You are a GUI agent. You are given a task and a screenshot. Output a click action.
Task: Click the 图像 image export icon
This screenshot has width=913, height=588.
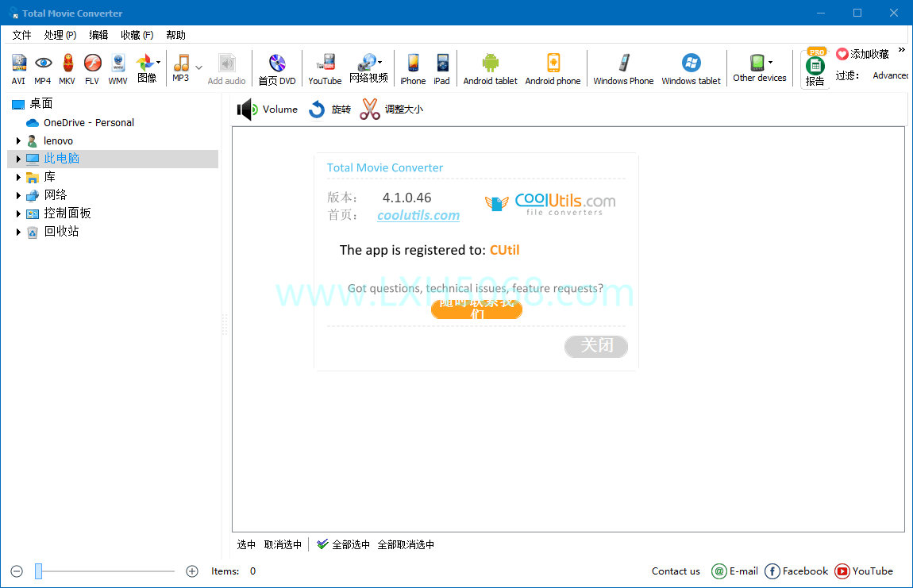pos(148,69)
